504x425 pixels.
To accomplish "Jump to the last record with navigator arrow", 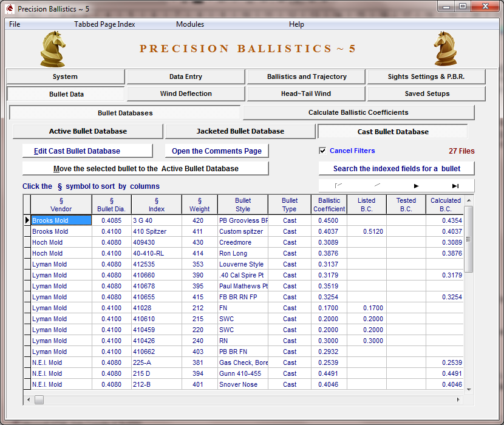I will click(455, 186).
